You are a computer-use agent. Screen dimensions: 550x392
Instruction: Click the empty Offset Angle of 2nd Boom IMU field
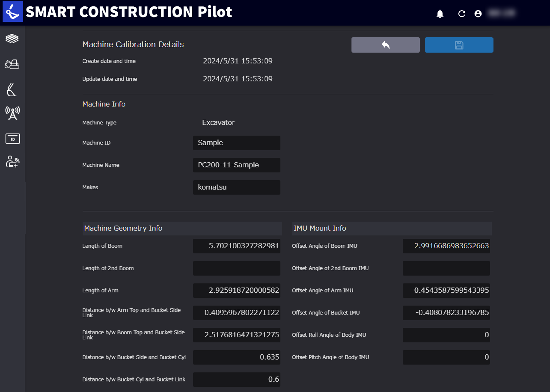tap(446, 268)
